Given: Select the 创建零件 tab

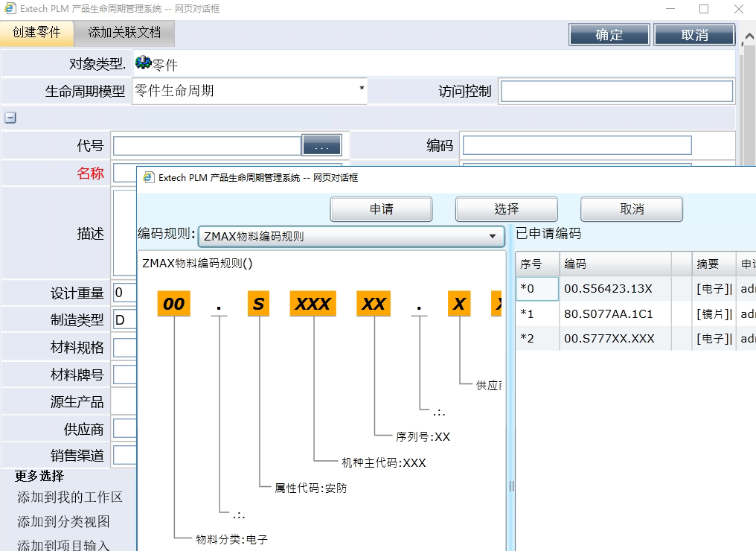Looking at the screenshot, I should point(36,33).
